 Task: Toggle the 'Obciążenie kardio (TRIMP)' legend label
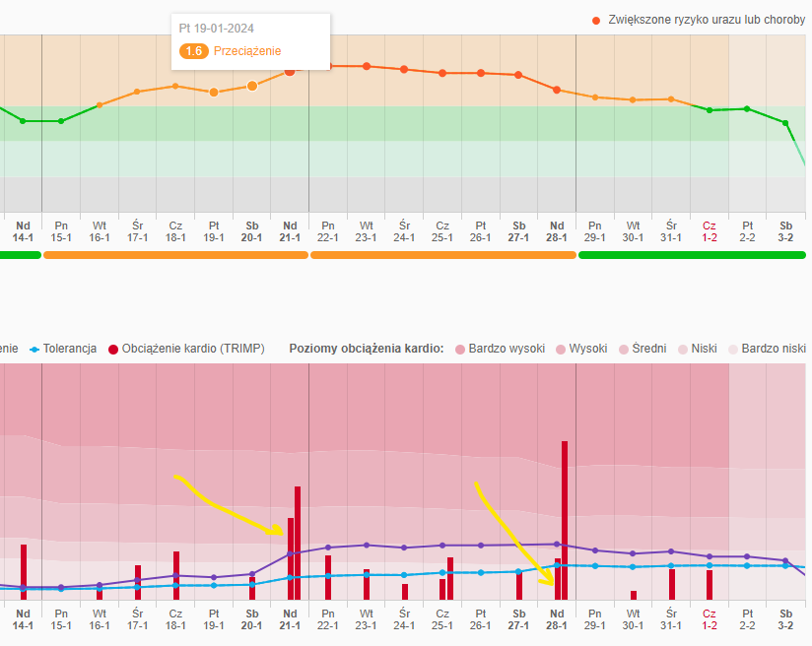193,349
